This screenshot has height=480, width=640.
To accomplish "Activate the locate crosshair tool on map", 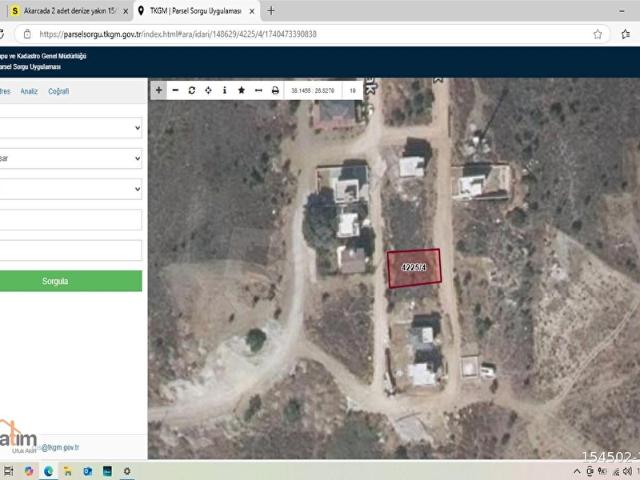I will (208, 90).
